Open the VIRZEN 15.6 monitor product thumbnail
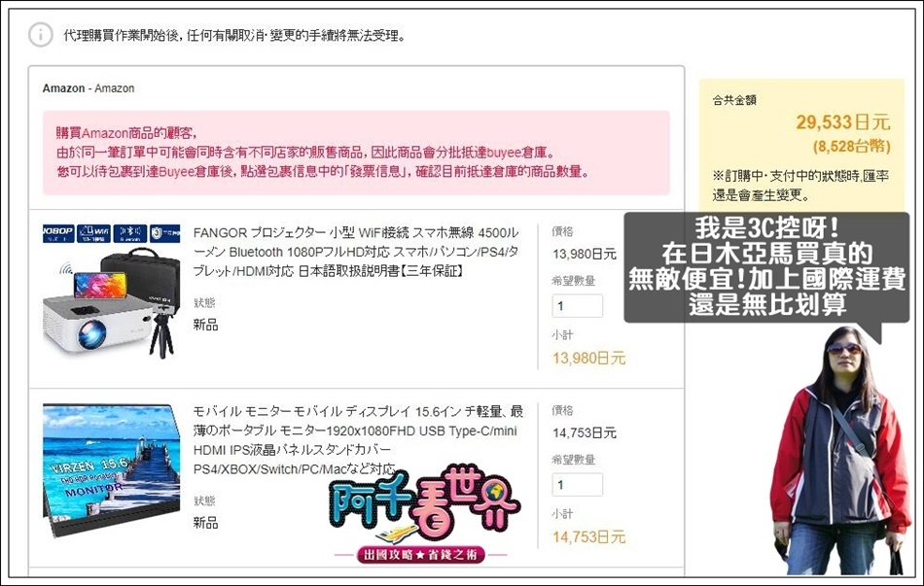The image size is (924, 586). pyautogui.click(x=112, y=470)
